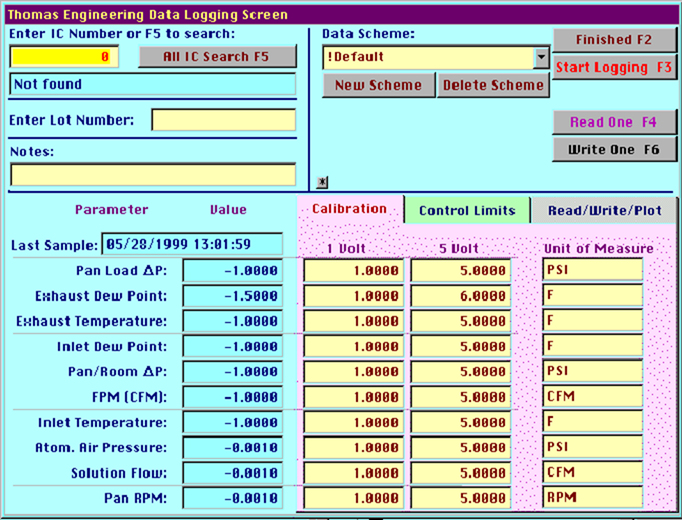Click the Write One F6 button
Viewport: 682px width, 520px height.
click(614, 150)
